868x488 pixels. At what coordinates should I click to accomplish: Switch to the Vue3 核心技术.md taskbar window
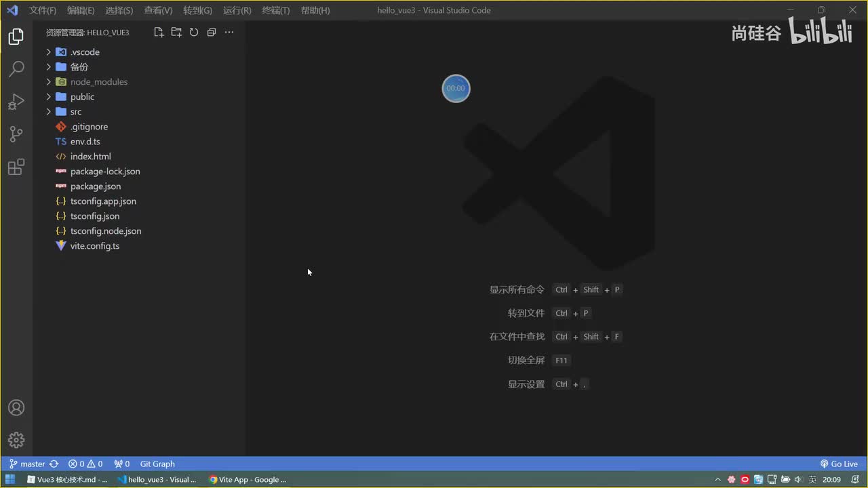pyautogui.click(x=66, y=480)
